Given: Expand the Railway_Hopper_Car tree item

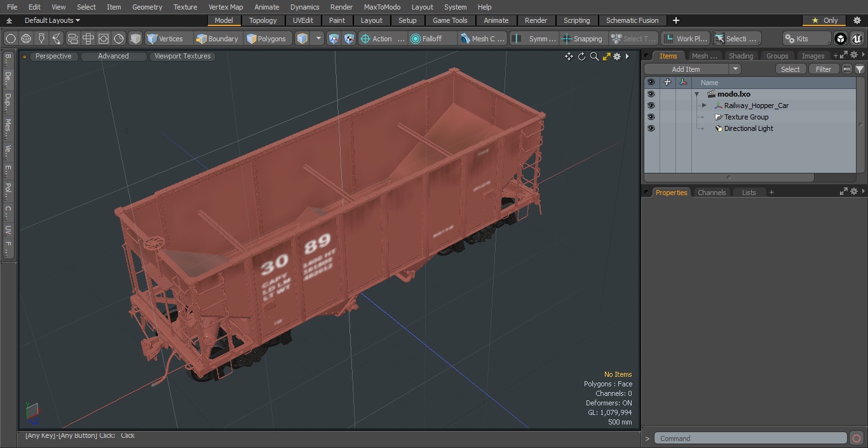Looking at the screenshot, I should [x=704, y=105].
